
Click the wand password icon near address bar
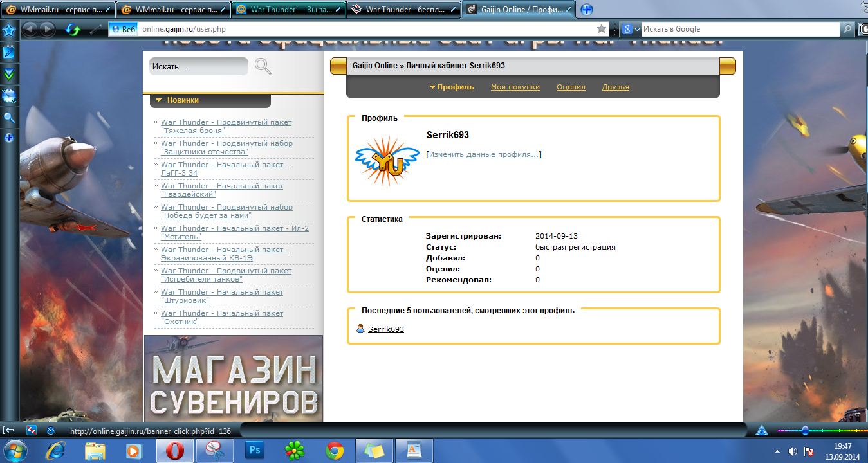(95, 29)
